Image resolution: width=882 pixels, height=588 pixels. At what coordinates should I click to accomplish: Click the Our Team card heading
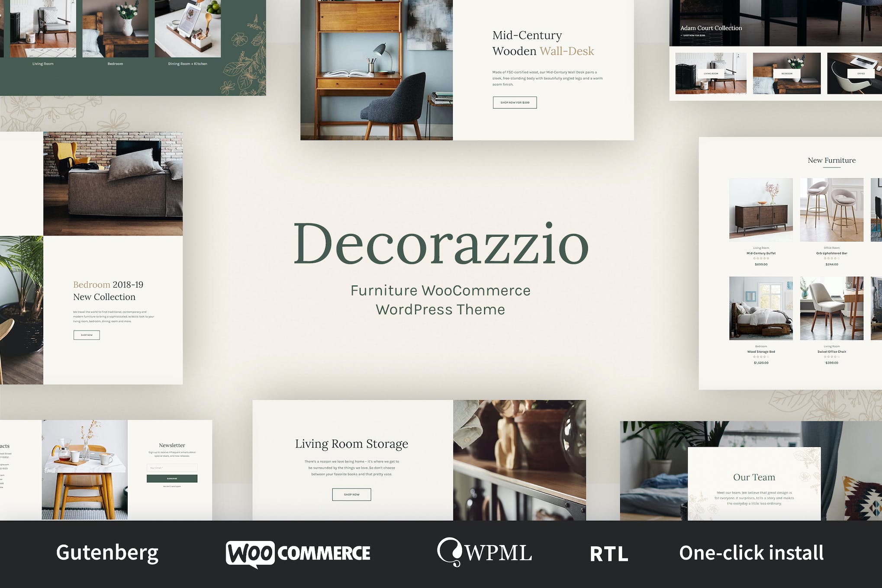pos(754,477)
